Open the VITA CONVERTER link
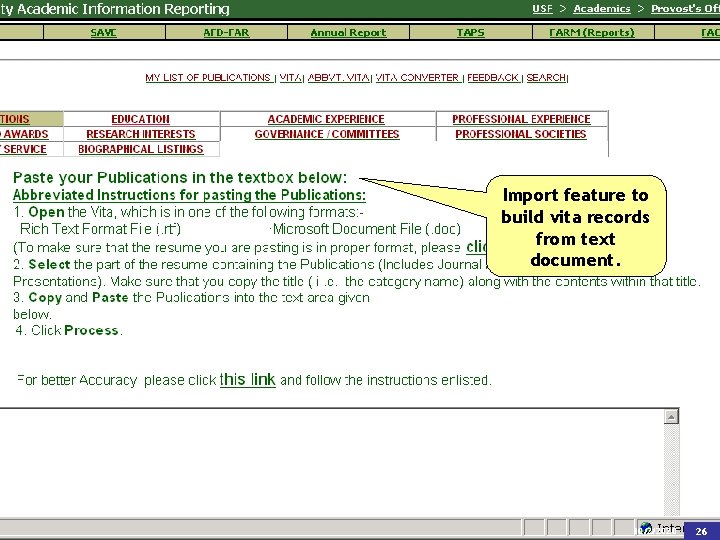The image size is (720, 540). pyautogui.click(x=417, y=78)
